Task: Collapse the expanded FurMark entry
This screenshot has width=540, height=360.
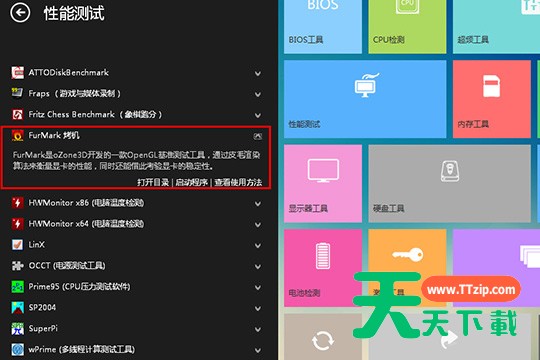Action: [x=258, y=136]
